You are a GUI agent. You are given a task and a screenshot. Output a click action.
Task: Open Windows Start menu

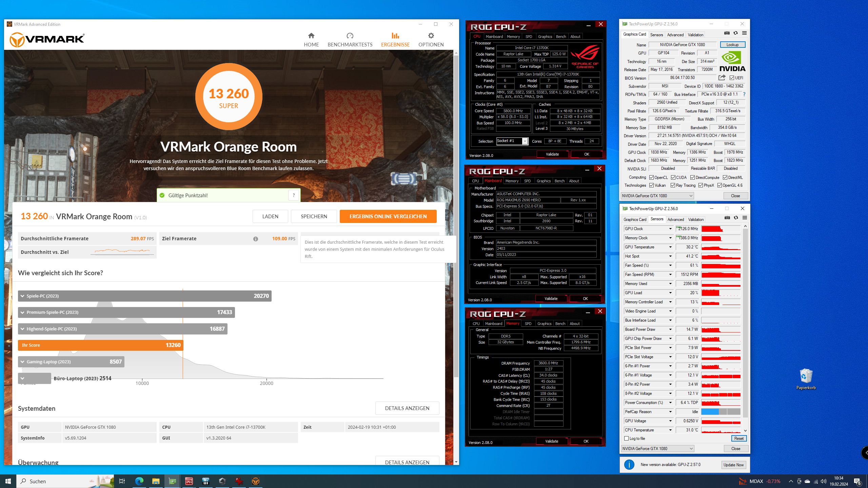point(8,481)
